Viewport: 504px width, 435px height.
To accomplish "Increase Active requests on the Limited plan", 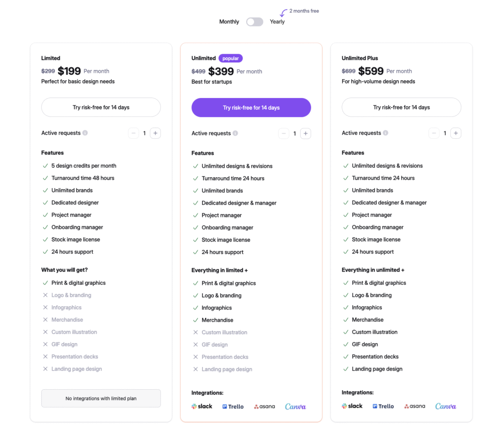I will coord(155,133).
